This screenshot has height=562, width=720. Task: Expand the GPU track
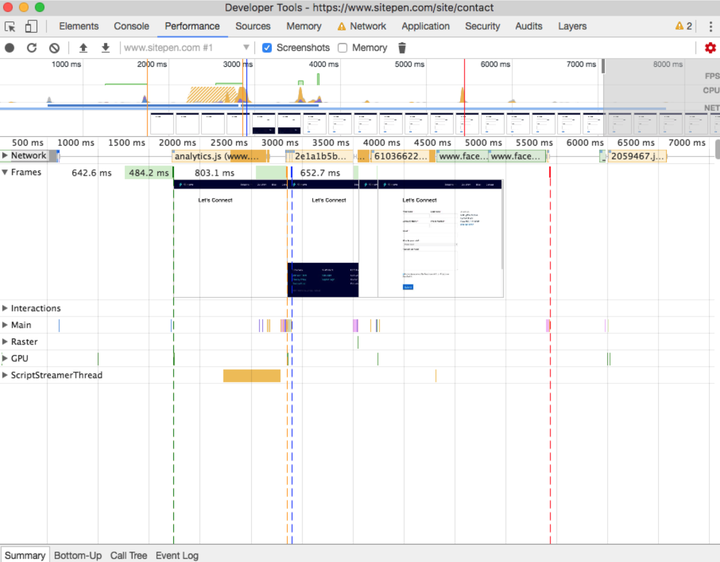click(x=5, y=359)
